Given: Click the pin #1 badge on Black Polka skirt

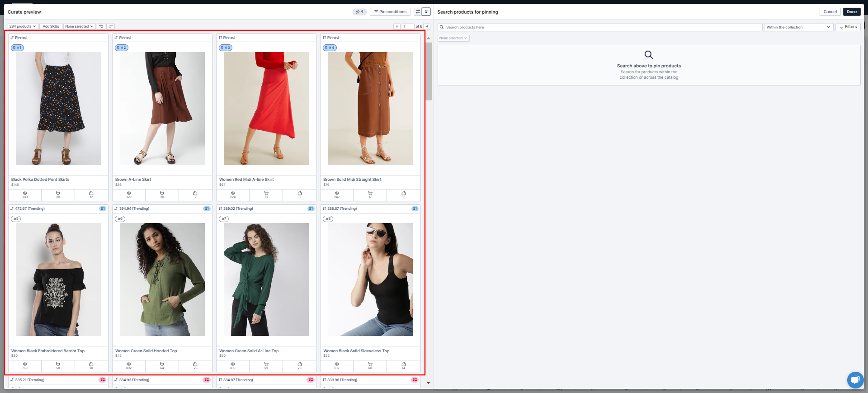Looking at the screenshot, I should click(x=17, y=47).
